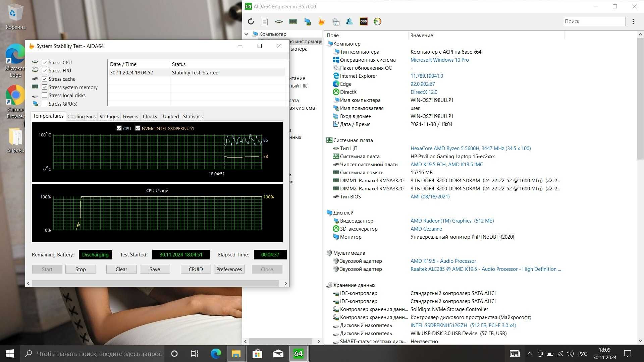Uncheck Stress FPU checkbox
The height and width of the screenshot is (362, 644).
pos(45,70)
